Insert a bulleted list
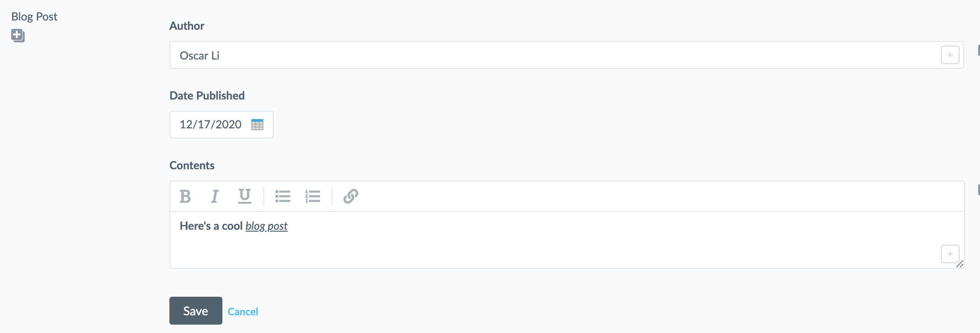 coord(282,196)
